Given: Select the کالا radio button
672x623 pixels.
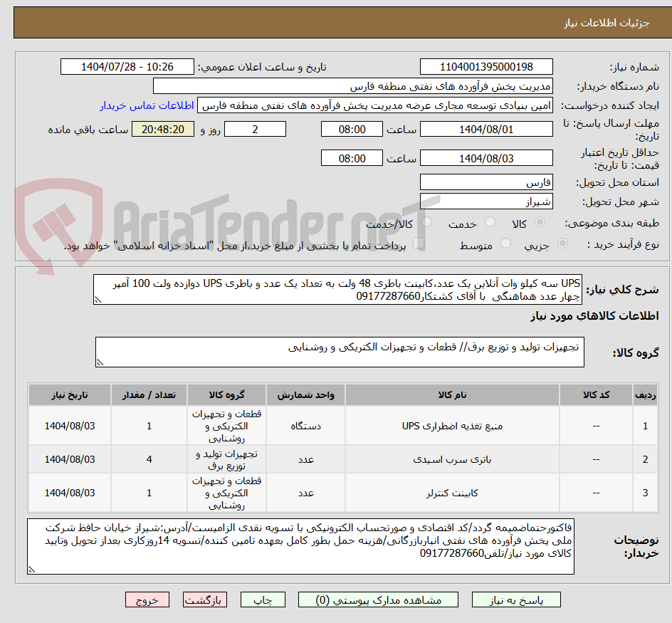Looking at the screenshot, I should (540, 221).
